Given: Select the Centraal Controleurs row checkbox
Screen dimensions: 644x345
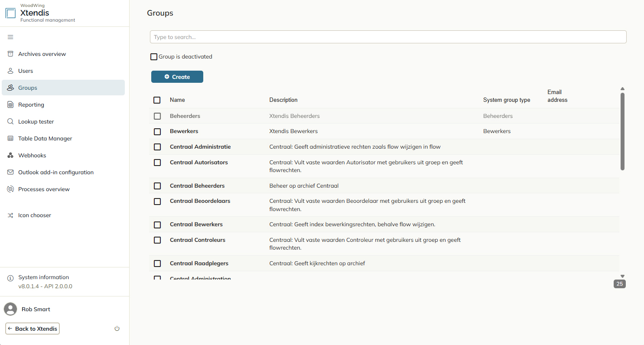Looking at the screenshot, I should click(157, 240).
